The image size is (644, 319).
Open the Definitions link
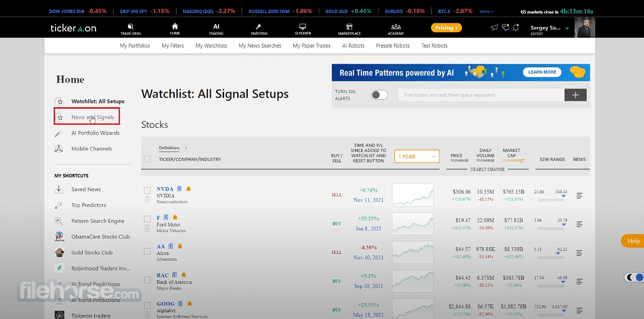169,148
